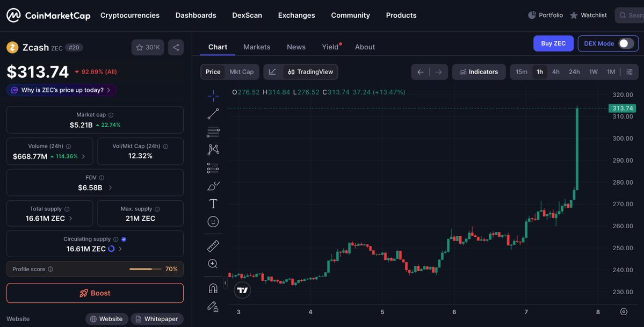Screen dimensions: 644x327
Task: Select the ruler measure tool
Action: point(213,246)
